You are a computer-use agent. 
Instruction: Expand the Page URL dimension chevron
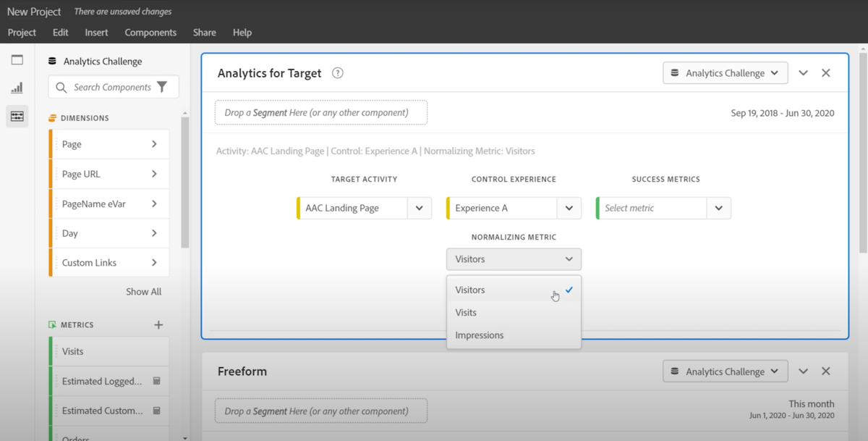154,174
